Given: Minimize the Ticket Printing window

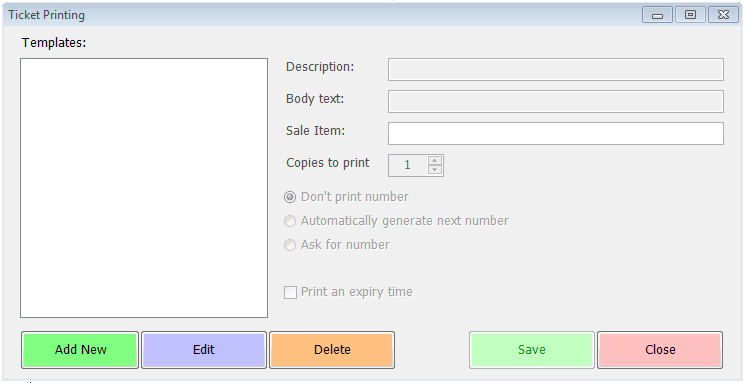Looking at the screenshot, I should tap(657, 15).
